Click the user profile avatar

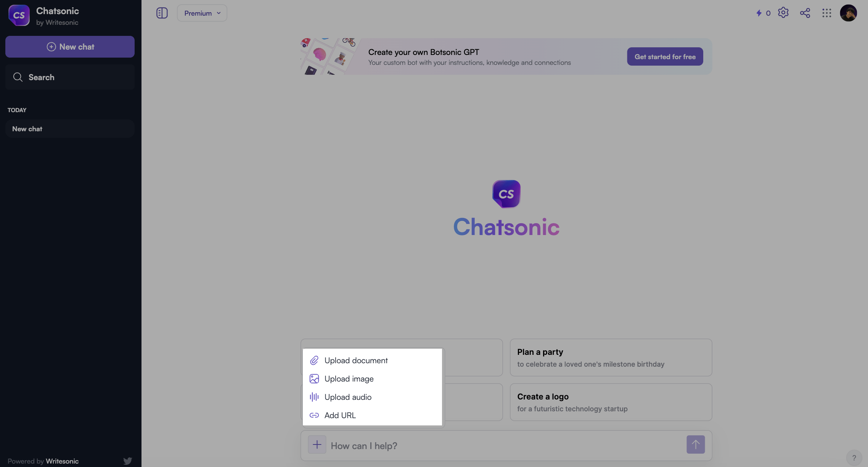(x=849, y=13)
